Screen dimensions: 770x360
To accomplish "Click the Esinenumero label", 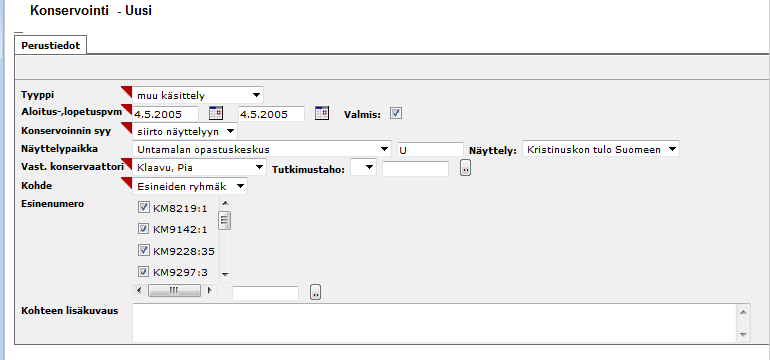I will coord(53,204).
